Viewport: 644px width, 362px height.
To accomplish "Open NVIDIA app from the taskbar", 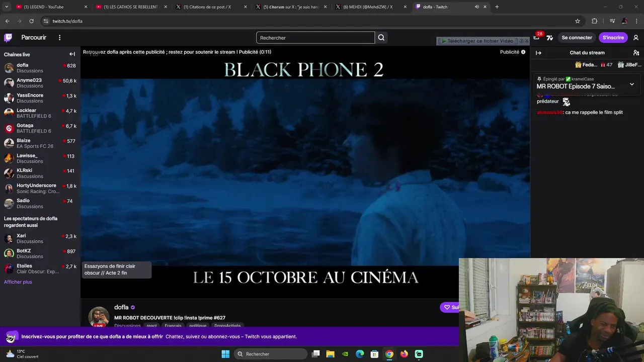I will coord(345,354).
